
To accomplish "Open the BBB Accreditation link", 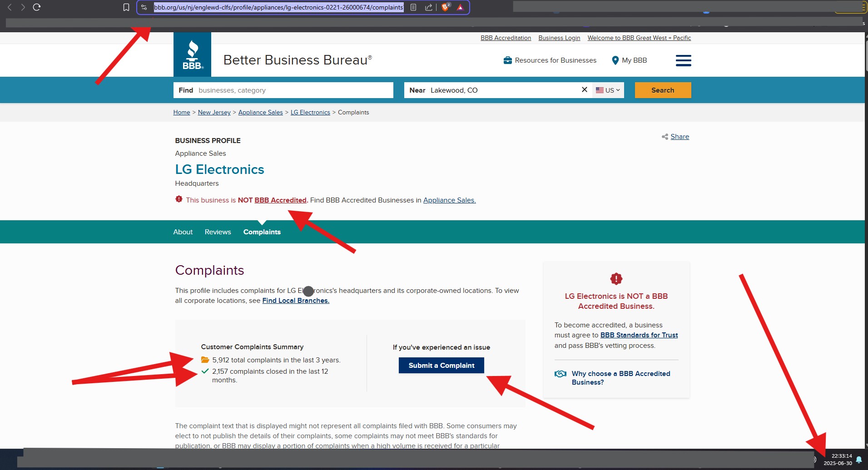I will pyautogui.click(x=506, y=38).
